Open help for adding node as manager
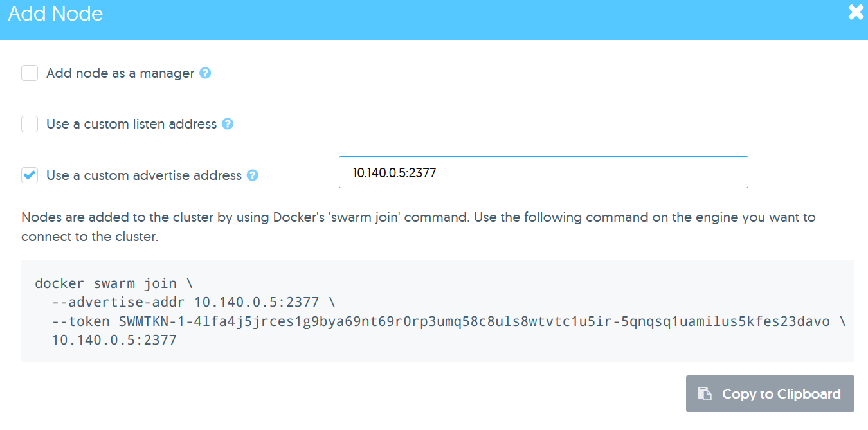The width and height of the screenshot is (868, 430). point(205,73)
